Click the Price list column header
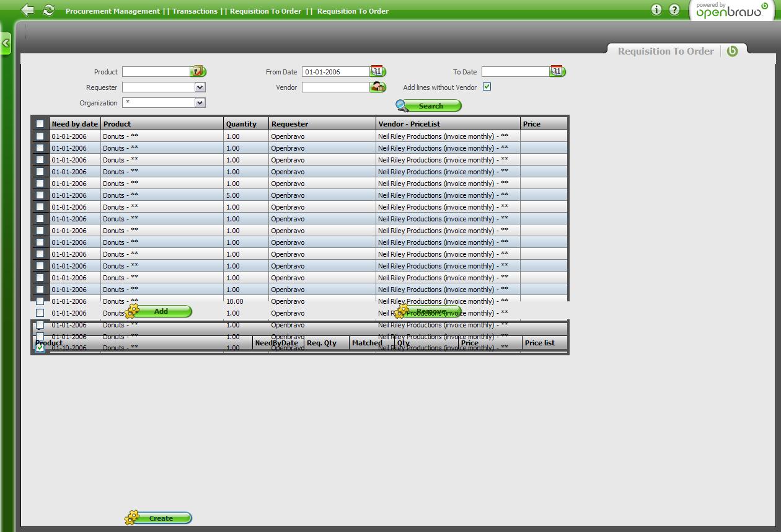This screenshot has width=781, height=532. [544, 343]
